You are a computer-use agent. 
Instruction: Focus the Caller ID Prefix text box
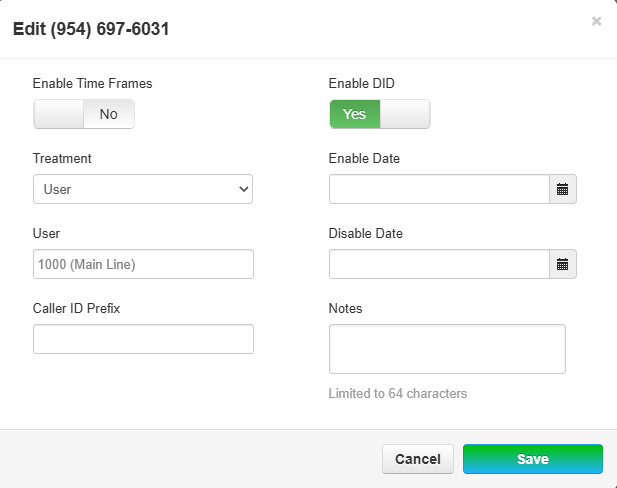[143, 339]
